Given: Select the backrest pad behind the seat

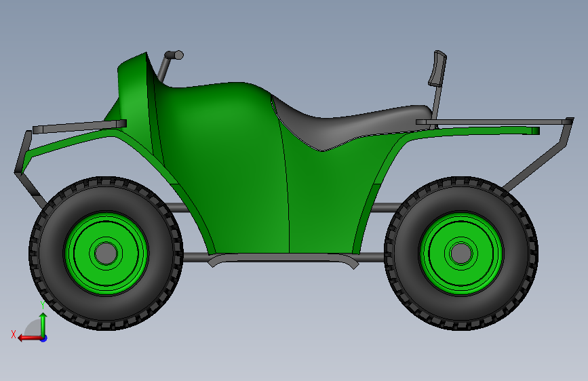Looking at the screenshot, I should click(x=437, y=68).
